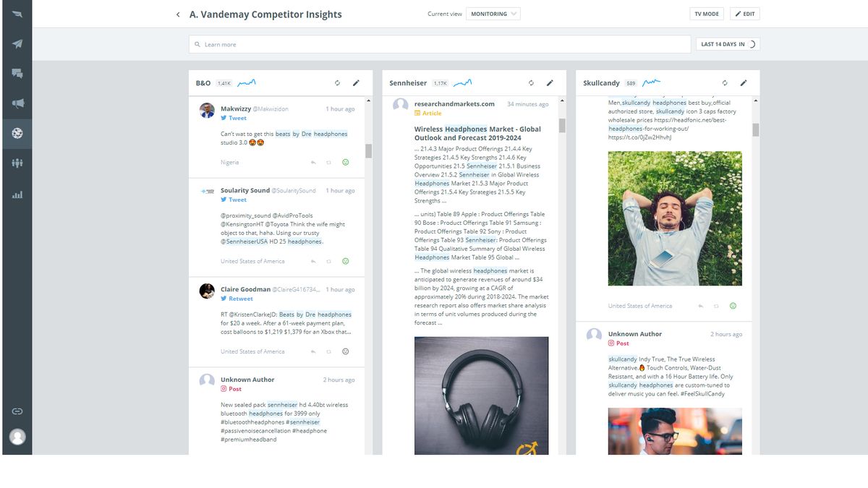Viewport: 868px width, 488px height.
Task: Open the megaphone Ads sidebar icon
Action: click(x=17, y=103)
